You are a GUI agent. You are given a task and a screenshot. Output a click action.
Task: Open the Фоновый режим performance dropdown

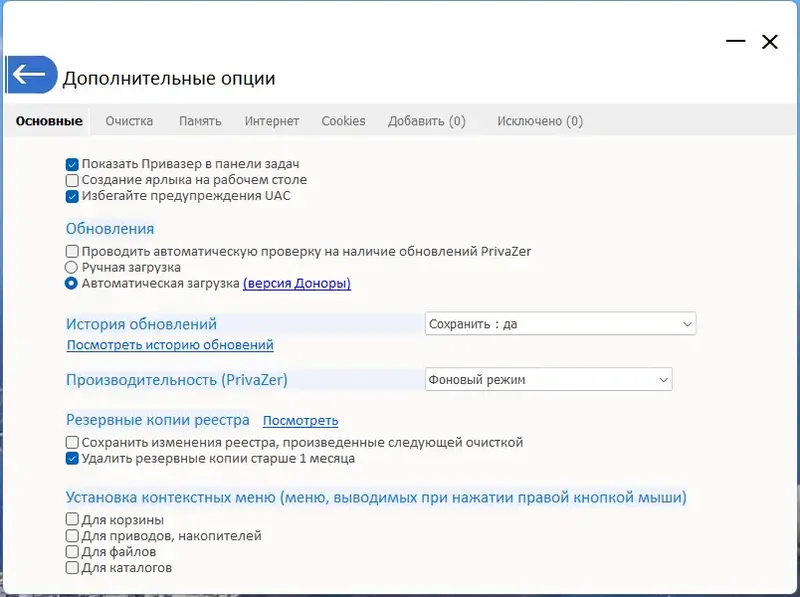[x=548, y=379]
